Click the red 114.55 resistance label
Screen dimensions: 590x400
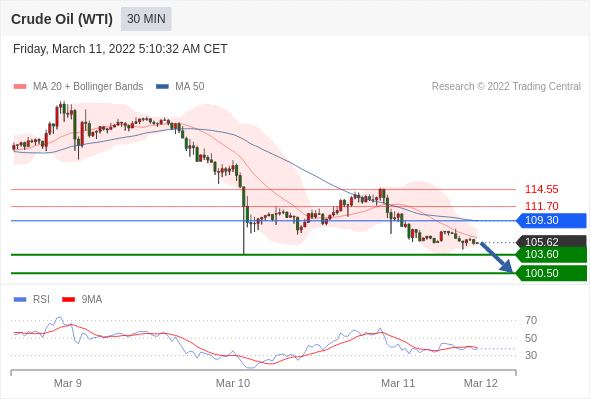(x=541, y=189)
